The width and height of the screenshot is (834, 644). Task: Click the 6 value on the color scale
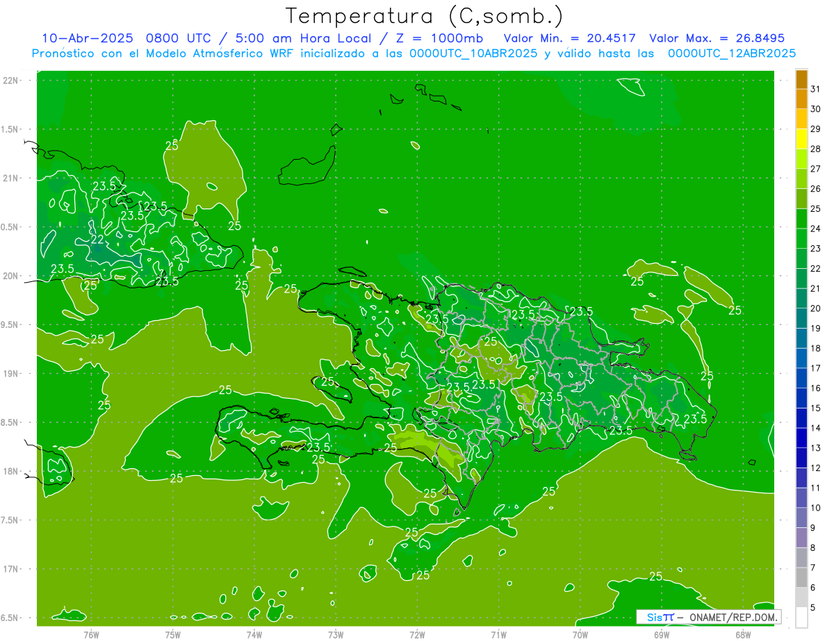tap(814, 588)
